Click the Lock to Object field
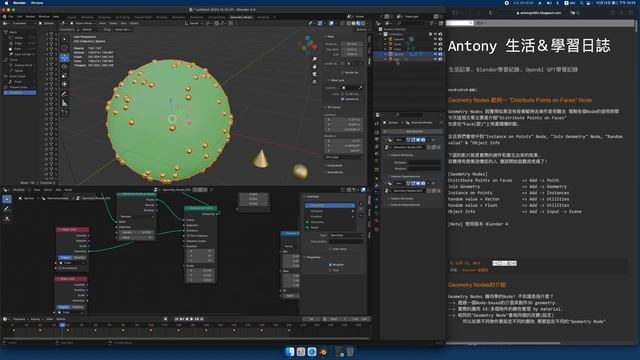This screenshot has width=640, height=360. click(x=352, y=88)
